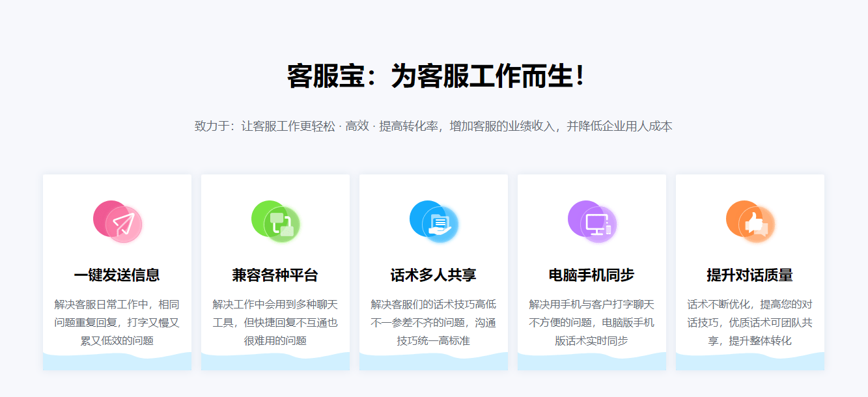Click the orange thumbs-up quality icon
This screenshot has width=868, height=397.
tap(751, 222)
